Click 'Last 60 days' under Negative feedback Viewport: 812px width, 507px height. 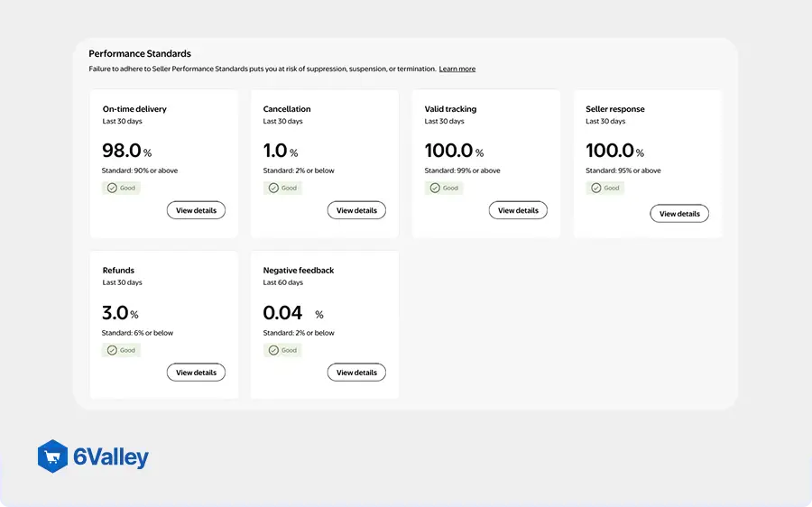point(282,282)
